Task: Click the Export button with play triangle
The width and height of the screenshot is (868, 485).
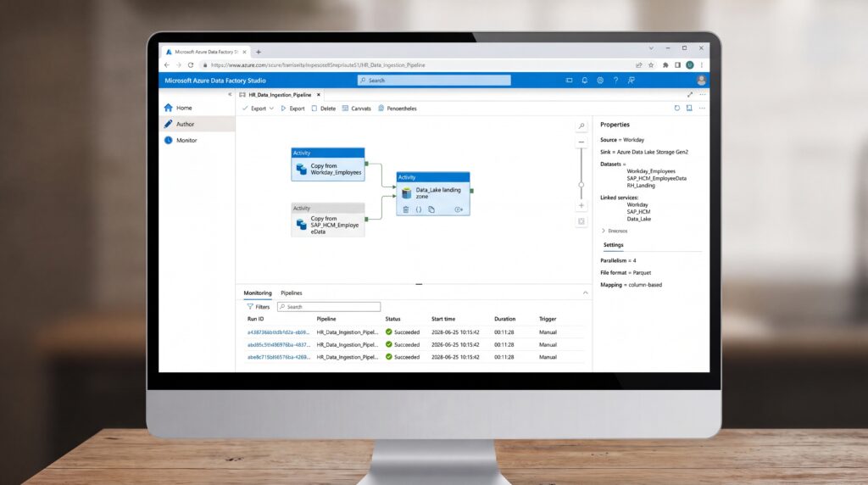Action: (292, 109)
